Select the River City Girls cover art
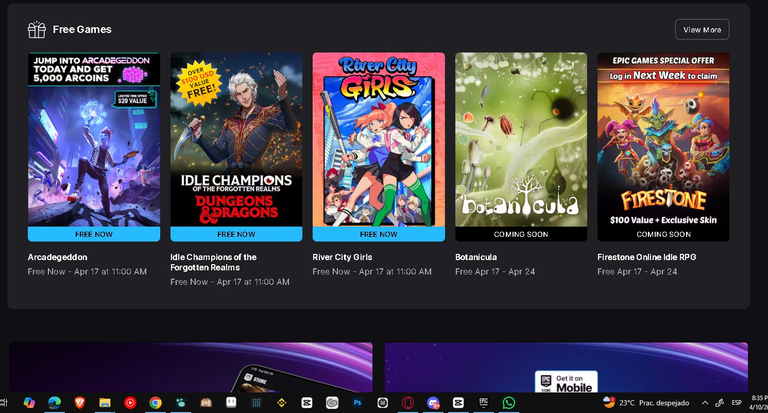Image resolution: width=768 pixels, height=413 pixels. pos(379,140)
